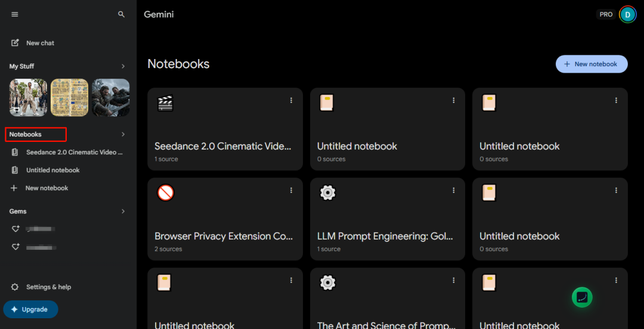Click the Upgrade button

click(x=31, y=309)
